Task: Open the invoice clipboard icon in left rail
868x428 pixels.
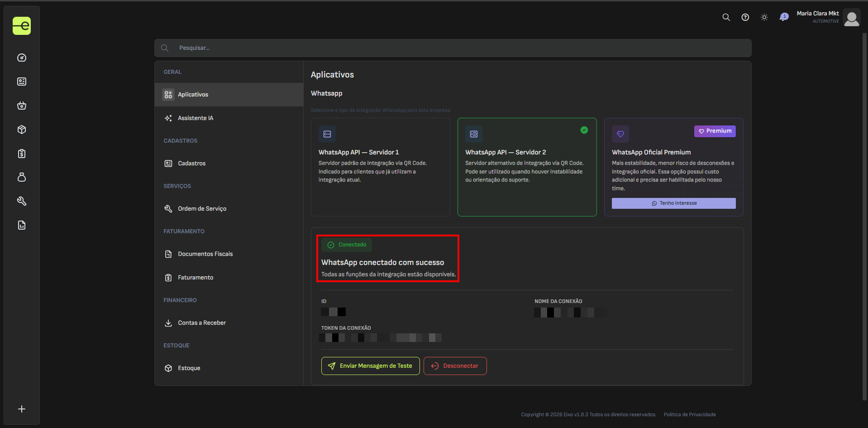Action: (22, 154)
